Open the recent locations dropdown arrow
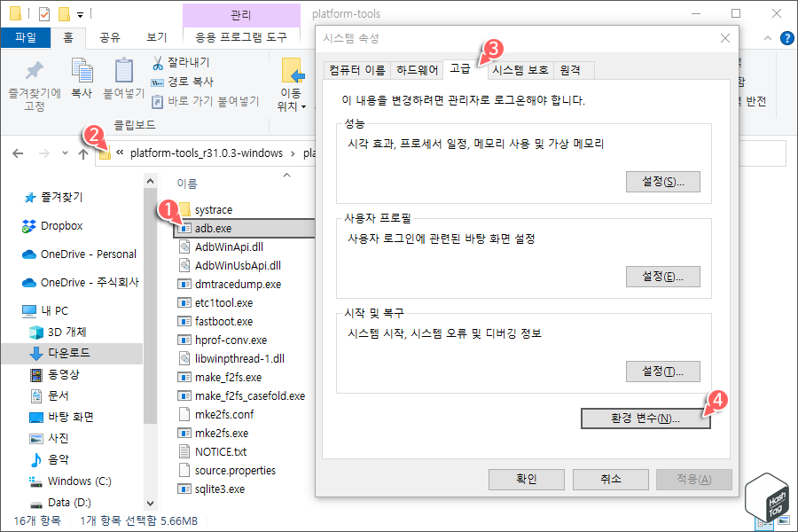The width and height of the screenshot is (798, 532). [x=65, y=153]
